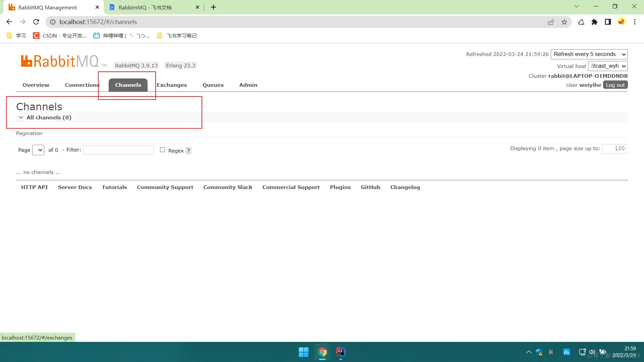Switch to the Exchanges tab
644x362 pixels.
(172, 85)
